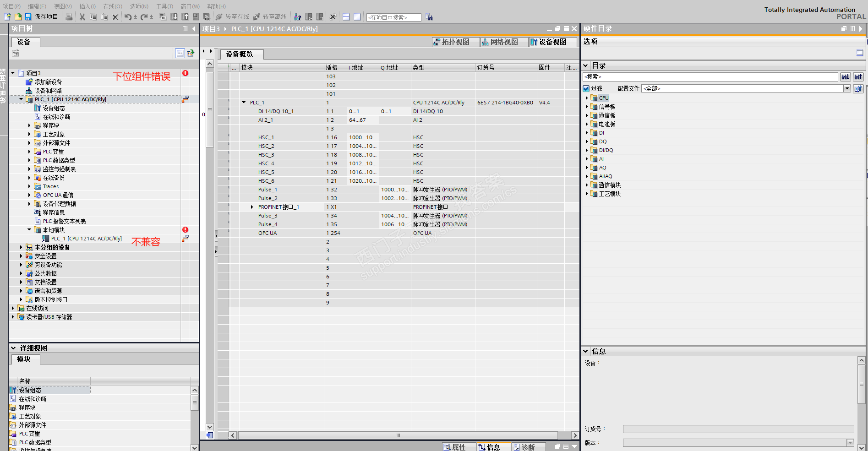Click the Start runtime on PC icon
Screen dimensions: 868x451
coord(207,17)
